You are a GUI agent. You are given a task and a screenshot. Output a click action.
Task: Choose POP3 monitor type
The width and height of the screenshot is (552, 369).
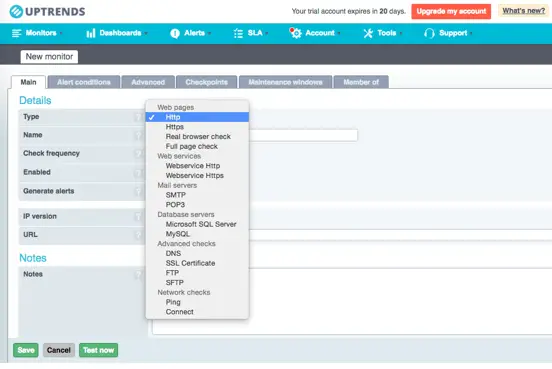coord(197,205)
